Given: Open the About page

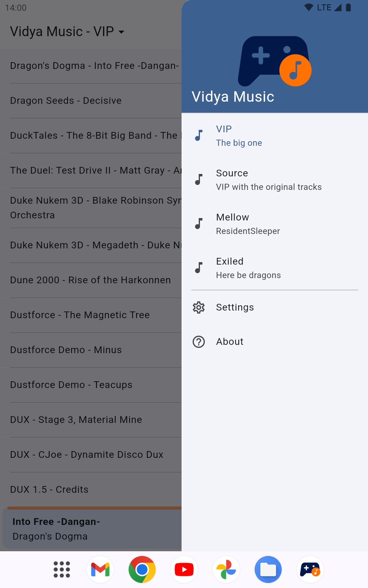Looking at the screenshot, I should point(230,342).
